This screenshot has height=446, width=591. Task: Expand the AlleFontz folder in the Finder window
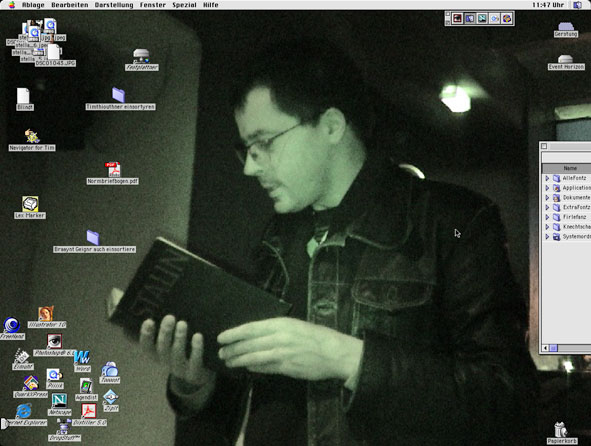pyautogui.click(x=547, y=178)
